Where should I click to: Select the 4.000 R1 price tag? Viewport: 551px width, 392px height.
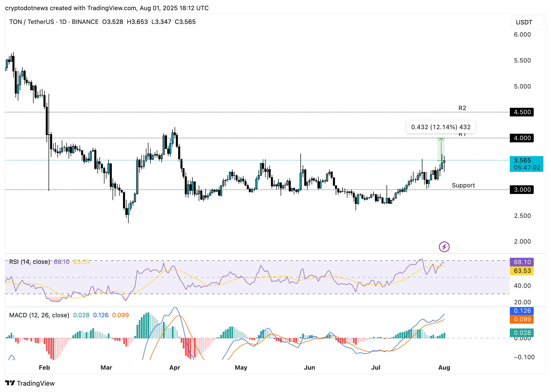point(522,138)
